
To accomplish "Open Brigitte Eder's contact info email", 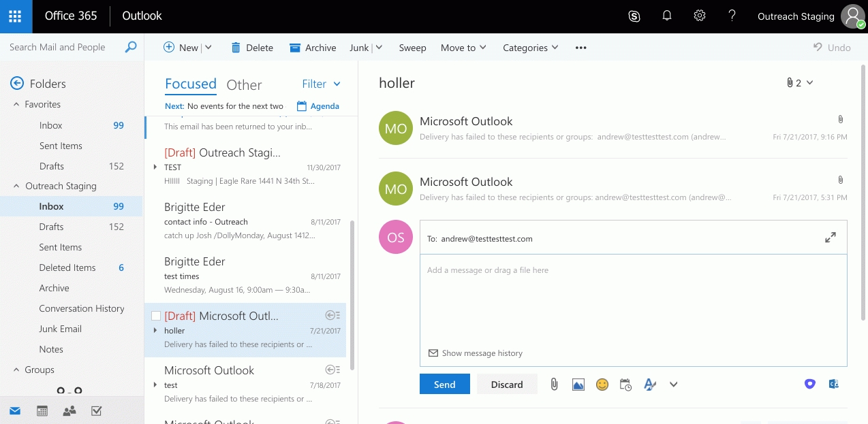I will coord(245,221).
